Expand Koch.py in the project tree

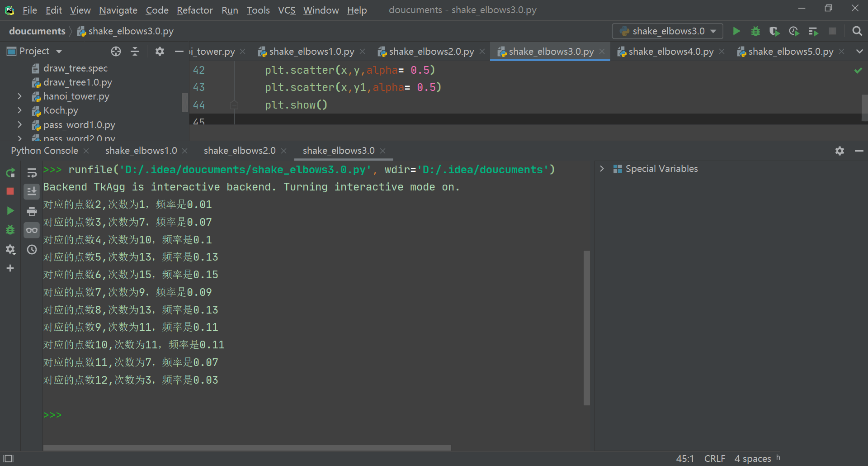(x=19, y=110)
